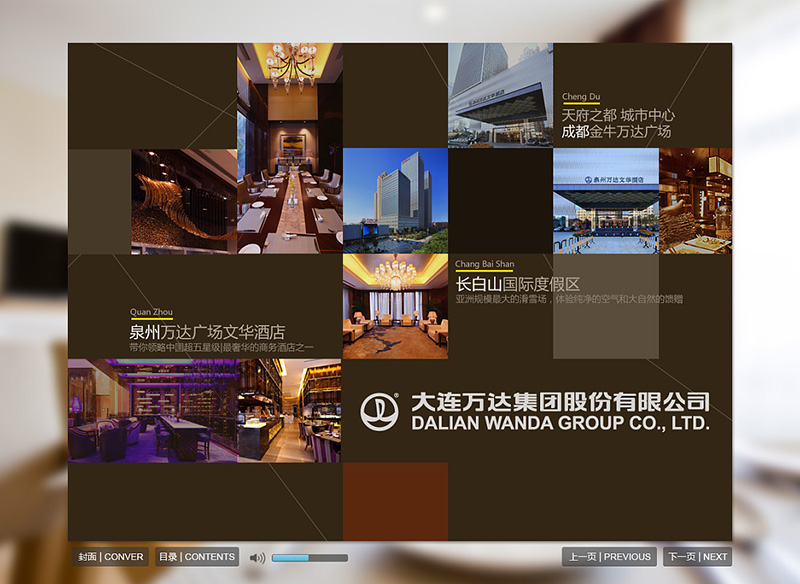
Task: Click the 上一页 PREVIOUS button
Action: (610, 557)
